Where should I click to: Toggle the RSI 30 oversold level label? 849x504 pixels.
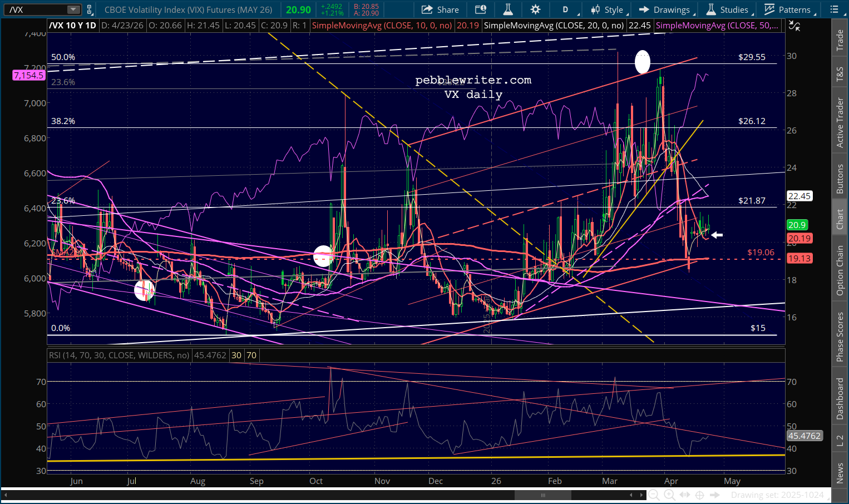tap(236, 355)
